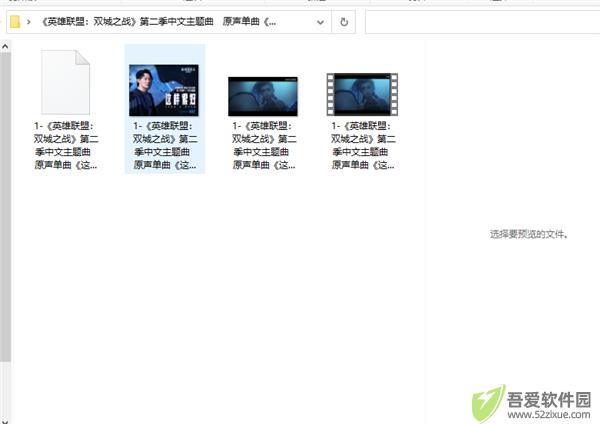Click the vertical scrollbar thumb of the left pane
Image resolution: width=600 pixels, height=424 pixels.
pyautogui.click(x=5, y=207)
